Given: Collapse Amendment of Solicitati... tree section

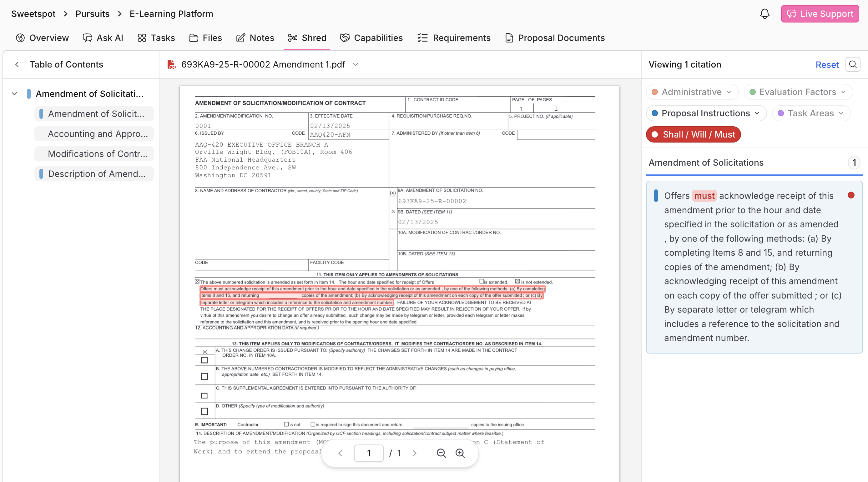Looking at the screenshot, I should coord(14,94).
